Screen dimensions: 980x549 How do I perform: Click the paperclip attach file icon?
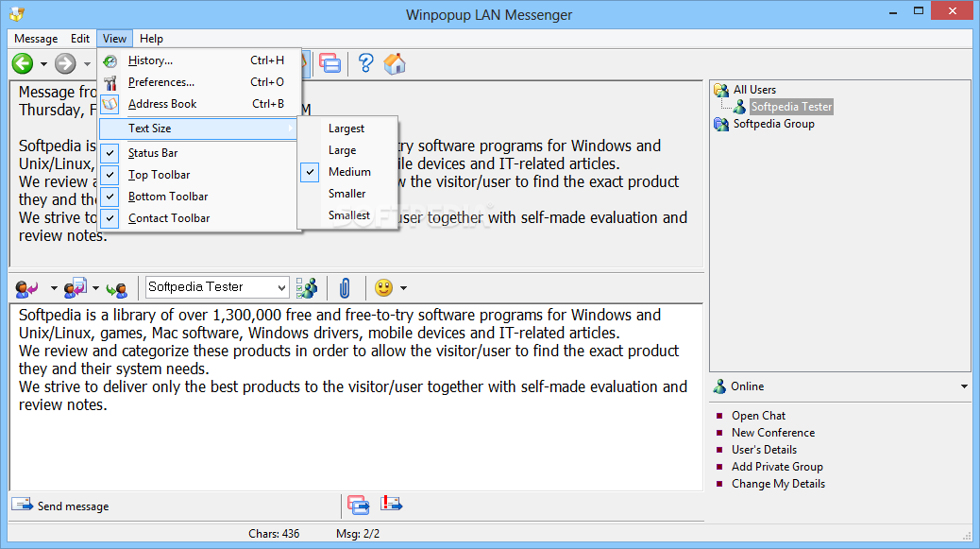click(345, 287)
